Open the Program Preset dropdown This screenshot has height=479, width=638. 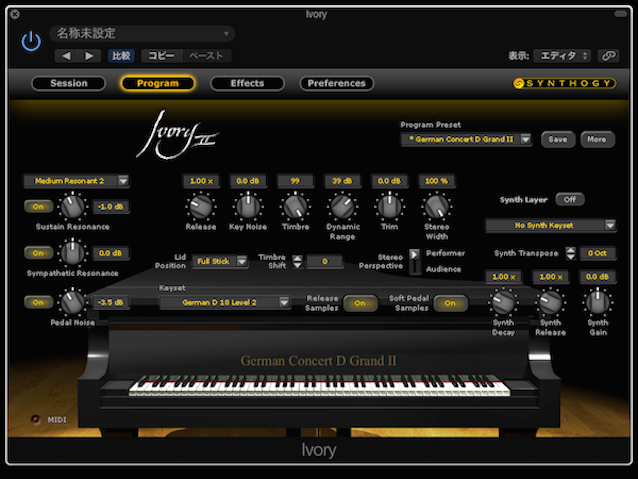tap(466, 139)
